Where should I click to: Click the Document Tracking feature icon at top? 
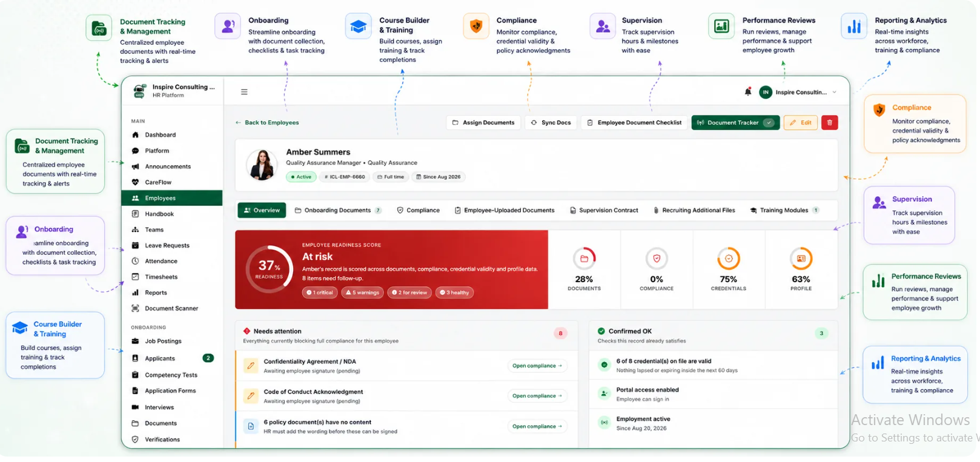[99, 28]
